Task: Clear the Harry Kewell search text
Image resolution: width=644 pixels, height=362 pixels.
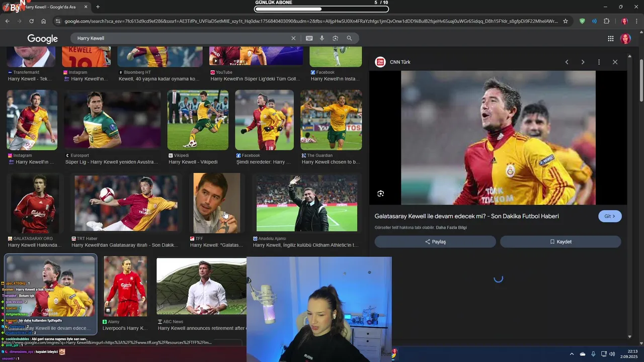Action: 293,38
